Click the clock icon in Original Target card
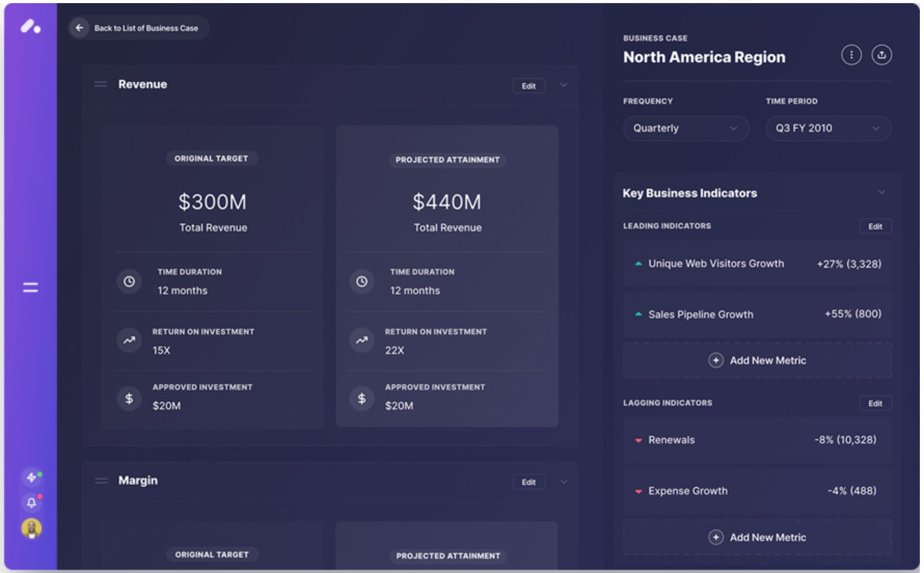 coord(129,281)
